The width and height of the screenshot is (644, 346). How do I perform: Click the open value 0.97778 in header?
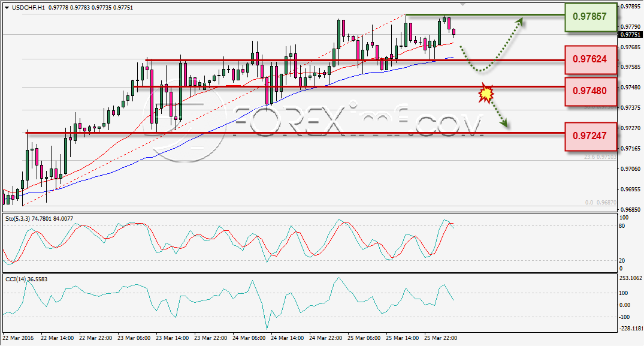coord(58,8)
